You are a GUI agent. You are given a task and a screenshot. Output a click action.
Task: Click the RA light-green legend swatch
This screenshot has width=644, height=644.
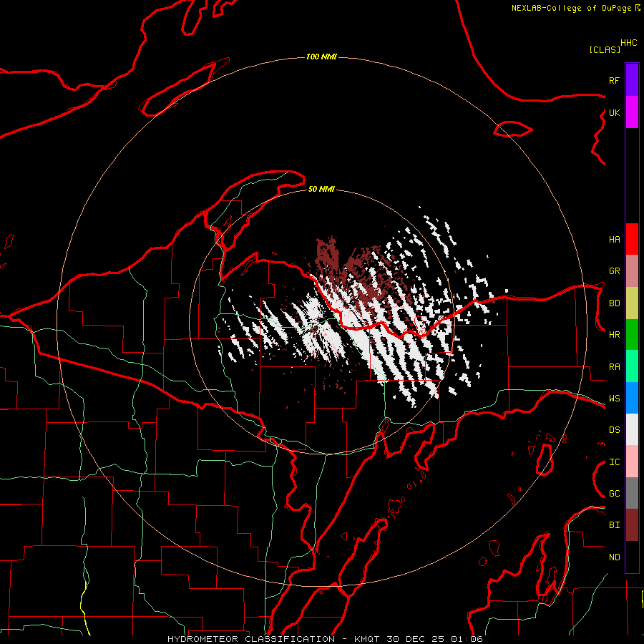pos(632,366)
